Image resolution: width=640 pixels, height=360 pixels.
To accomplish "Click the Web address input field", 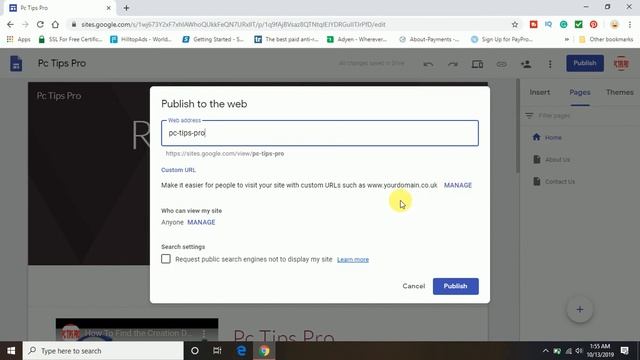I will pos(320,133).
